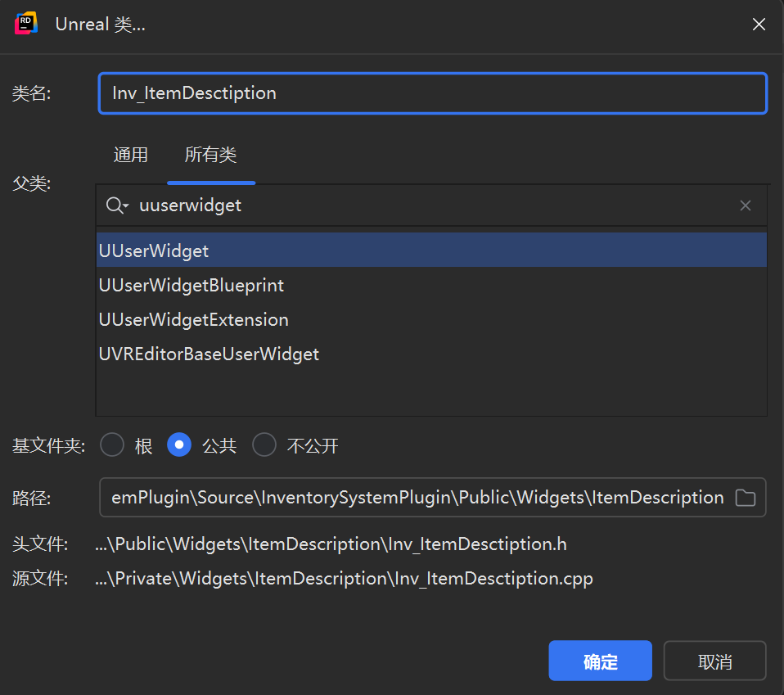Viewport: 784px width, 695px height.
Task: Switch to the 所有类 tab
Action: 210,155
